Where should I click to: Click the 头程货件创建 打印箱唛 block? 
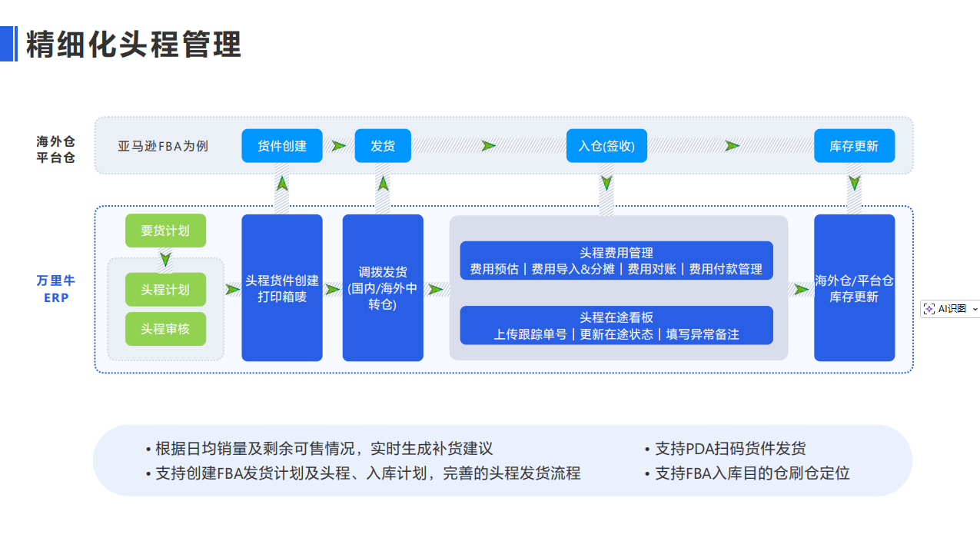pos(282,288)
